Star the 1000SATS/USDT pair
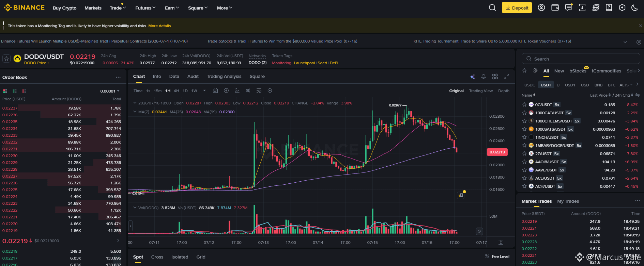Viewport: 644px width, 266px height. 524,129
